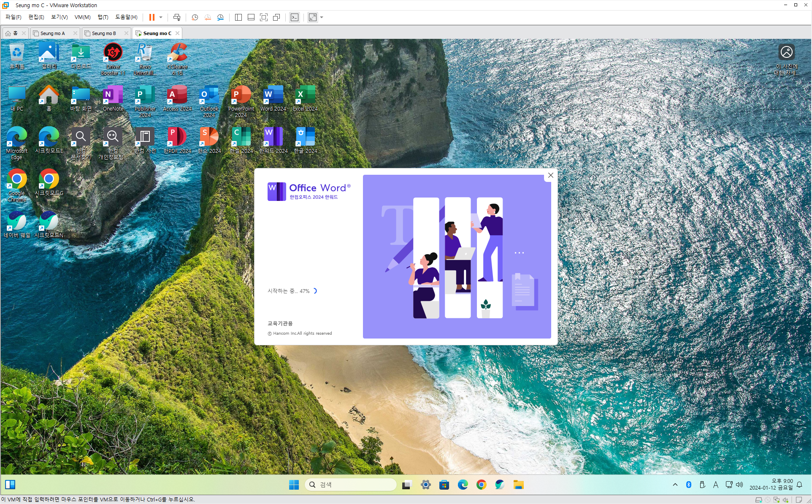Viewport: 812px width, 504px height.
Task: Close the Hancom Office Word splash screen
Action: tap(550, 175)
